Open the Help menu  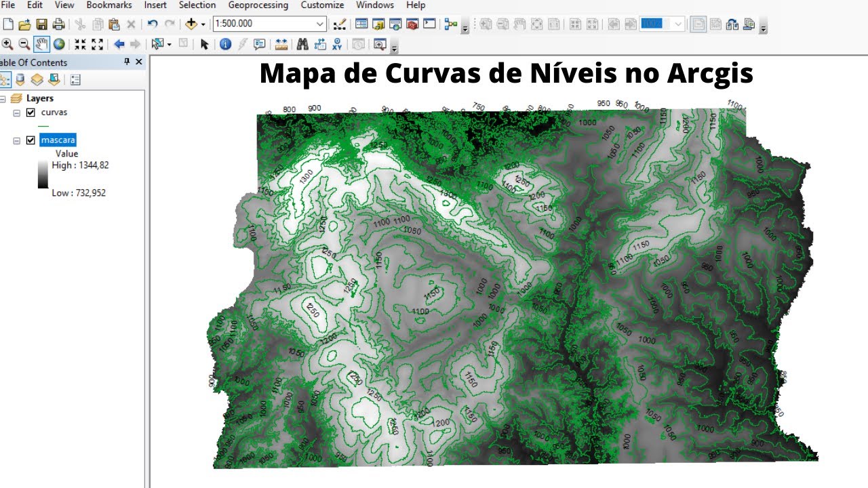pos(416,5)
